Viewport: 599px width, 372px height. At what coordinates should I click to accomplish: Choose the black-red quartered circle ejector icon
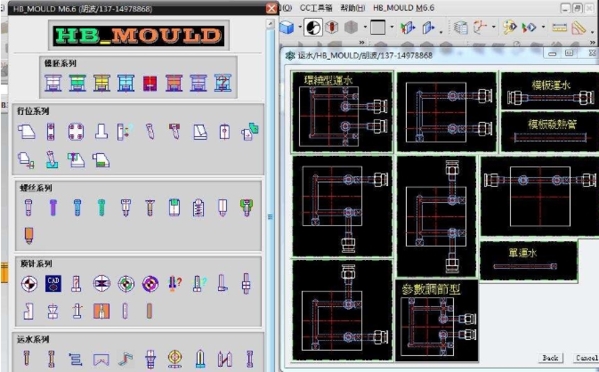(29, 284)
